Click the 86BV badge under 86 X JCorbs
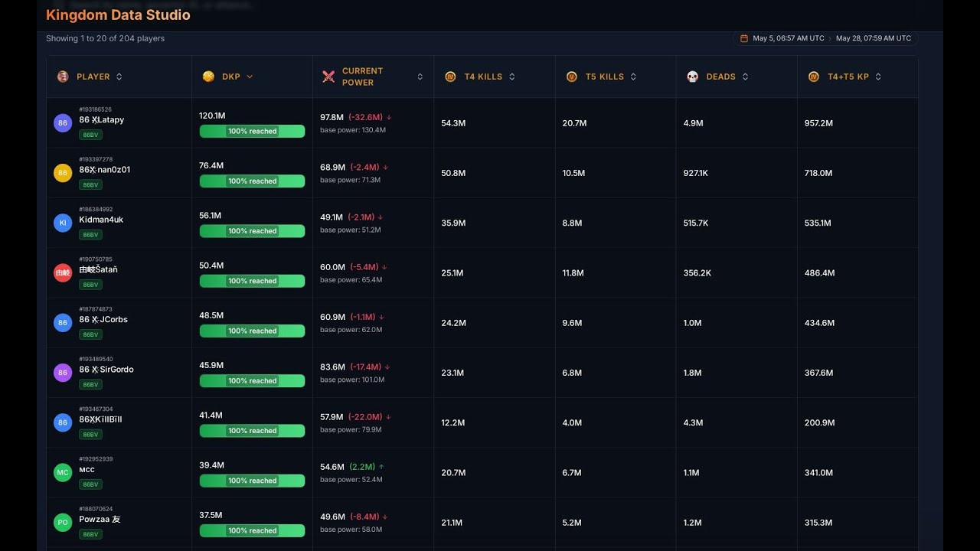 pos(90,335)
